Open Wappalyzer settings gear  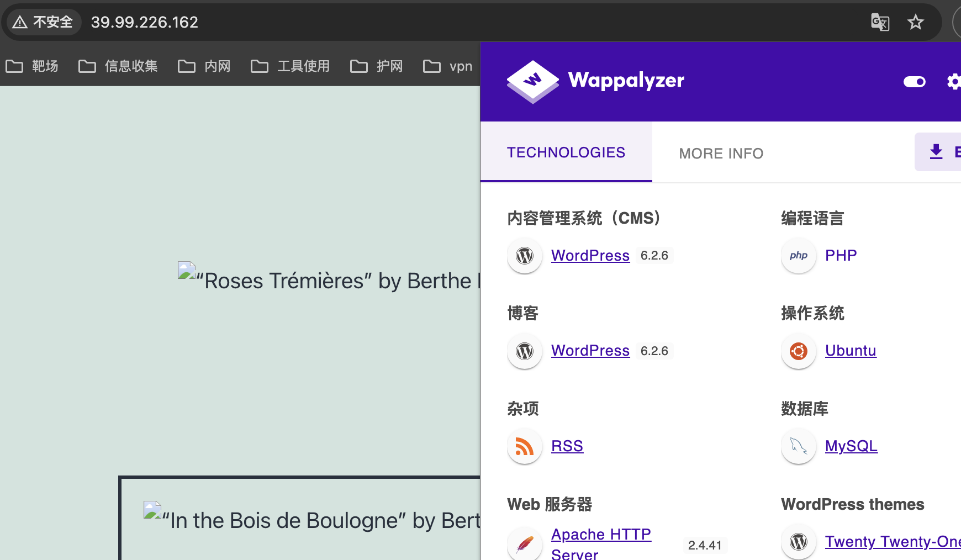954,82
